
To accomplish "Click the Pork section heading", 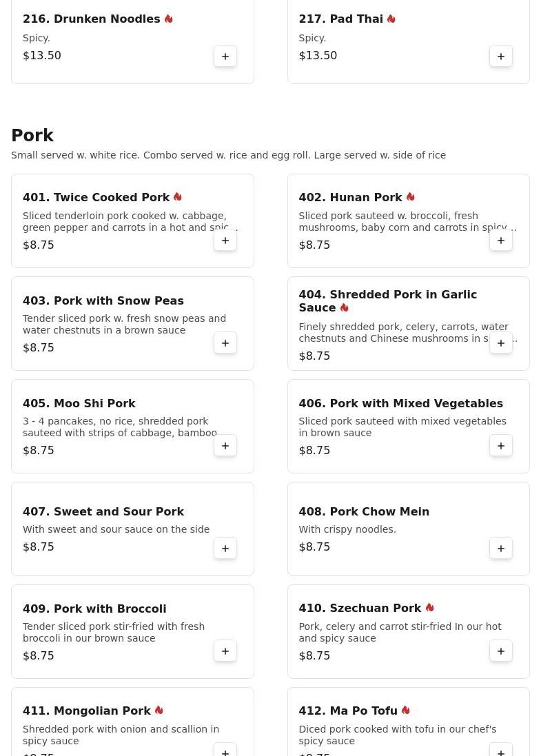I will 32,136.
